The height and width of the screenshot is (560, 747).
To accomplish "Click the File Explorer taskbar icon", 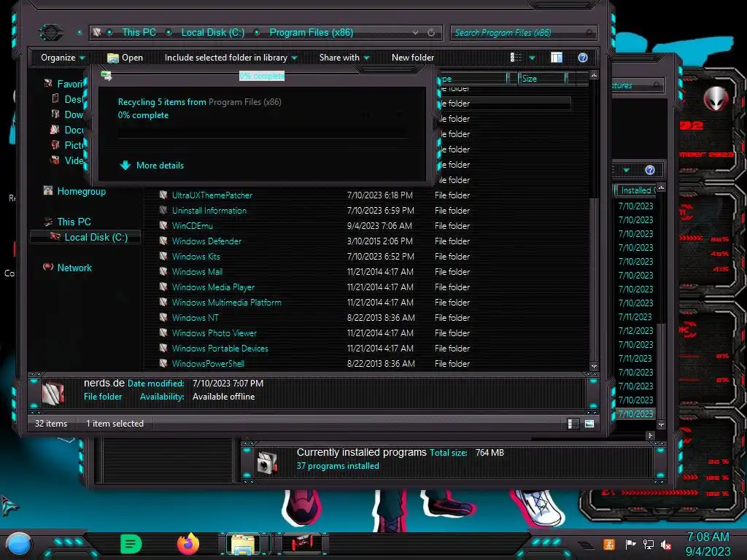I will tap(243, 544).
